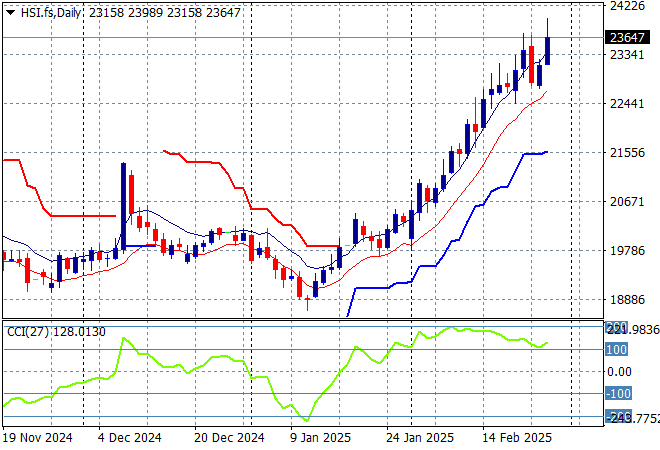The width and height of the screenshot is (660, 450).
Task: Click the 24226 price axis label
Action: click(625, 6)
